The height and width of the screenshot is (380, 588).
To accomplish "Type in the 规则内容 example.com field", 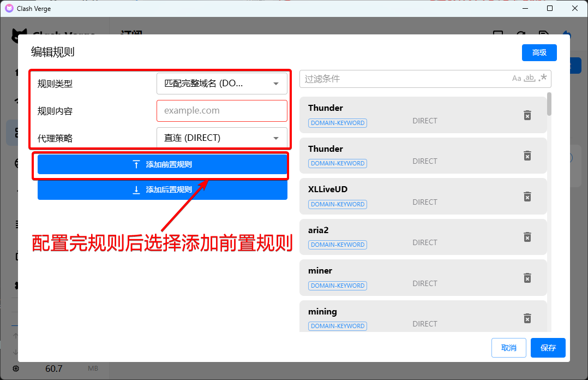I will click(221, 111).
